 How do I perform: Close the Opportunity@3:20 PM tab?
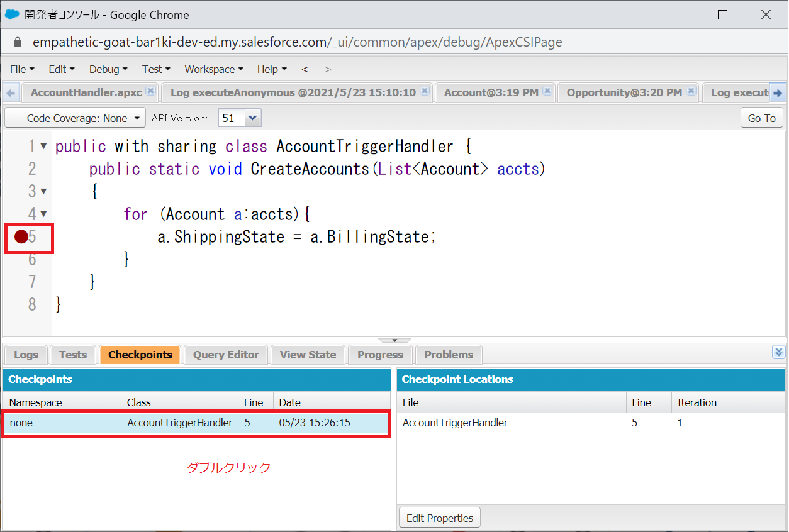[691, 91]
